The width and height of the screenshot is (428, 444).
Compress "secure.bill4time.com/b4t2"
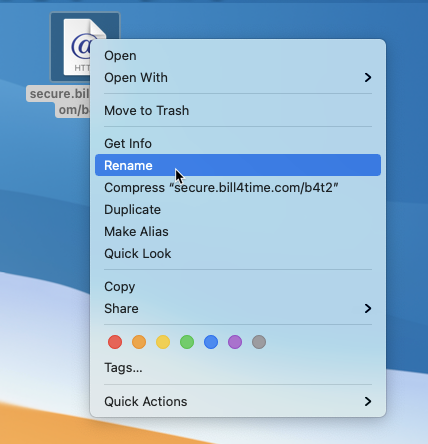pos(238,188)
